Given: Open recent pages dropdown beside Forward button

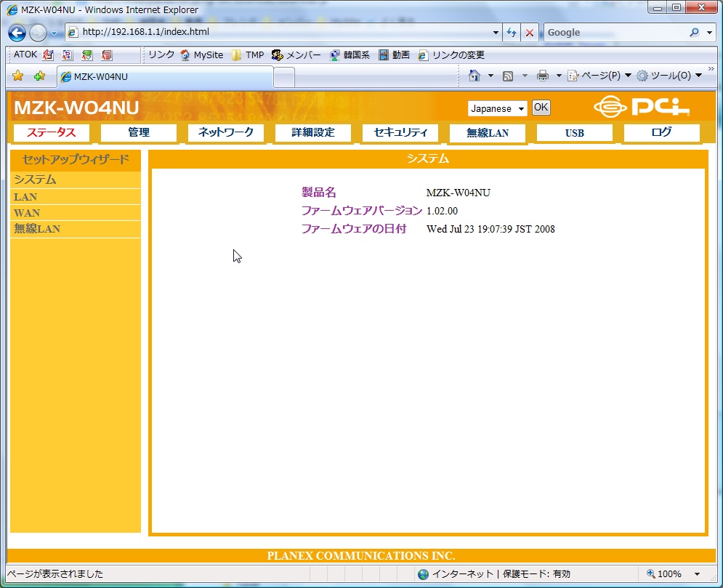Looking at the screenshot, I should pos(54,33).
